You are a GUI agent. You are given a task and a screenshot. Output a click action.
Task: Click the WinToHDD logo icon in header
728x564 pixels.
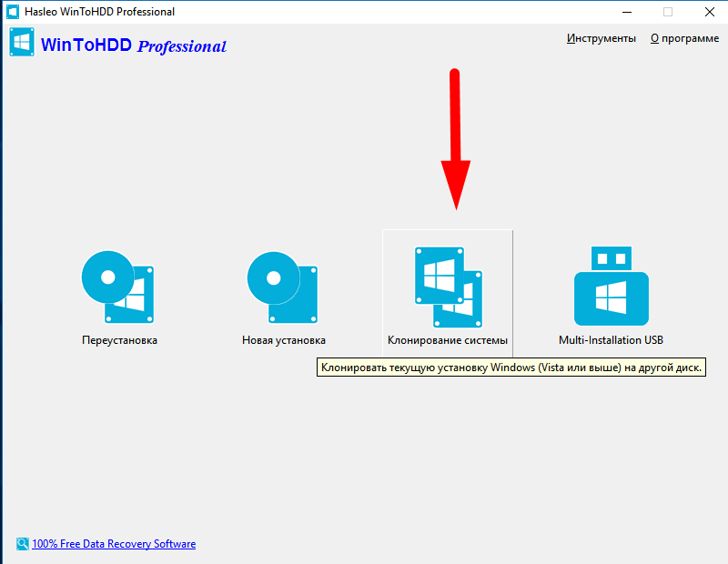(21, 42)
